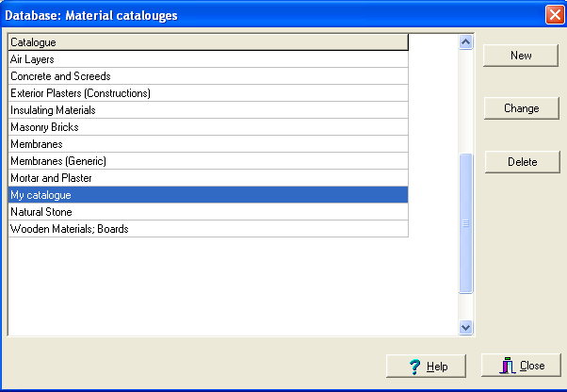Click the scroll down arrow
567x392 pixels.
(465, 327)
